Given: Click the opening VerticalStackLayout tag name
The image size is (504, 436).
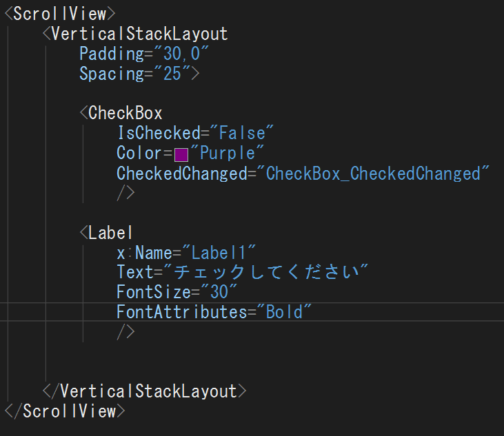Looking at the screenshot, I should tap(139, 34).
